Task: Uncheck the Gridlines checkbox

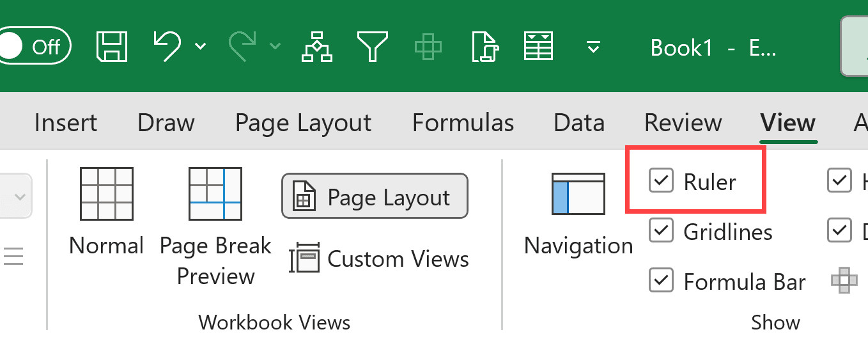Action: (661, 231)
